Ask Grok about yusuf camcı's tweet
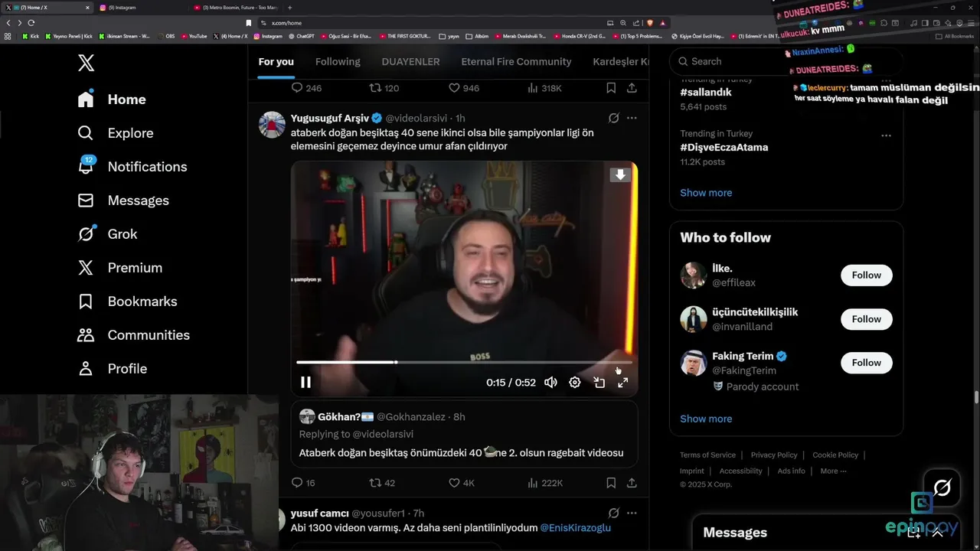Screen dimensions: 980x551 point(613,513)
